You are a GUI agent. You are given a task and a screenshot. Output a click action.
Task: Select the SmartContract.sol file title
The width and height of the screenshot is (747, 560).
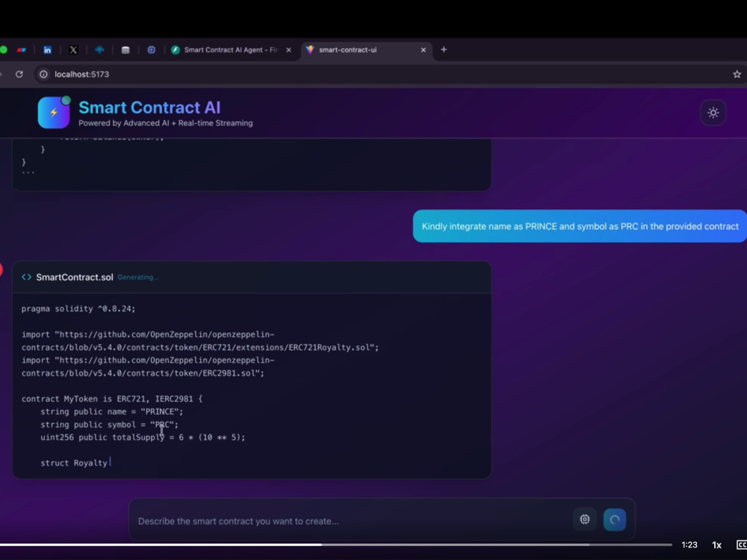point(75,277)
